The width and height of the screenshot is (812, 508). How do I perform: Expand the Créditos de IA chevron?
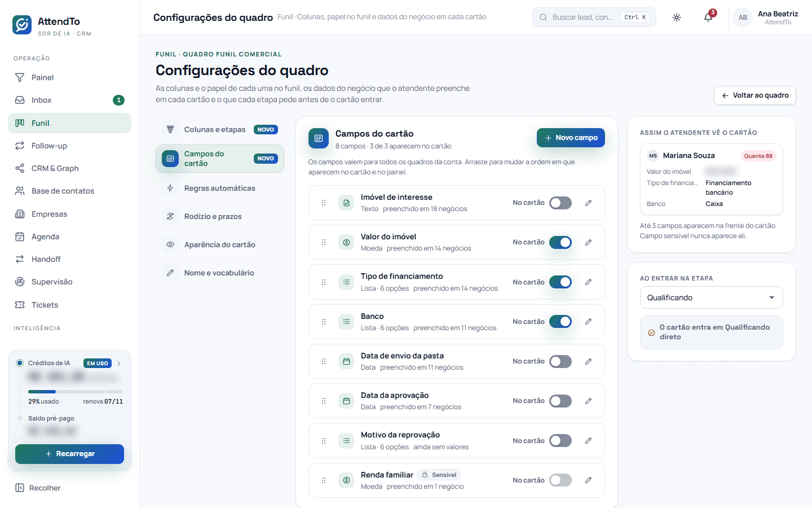[119, 364]
